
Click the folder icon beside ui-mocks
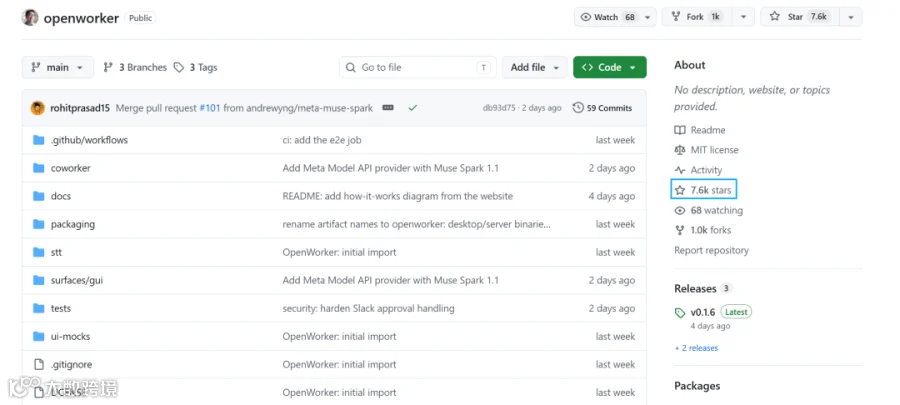38,337
